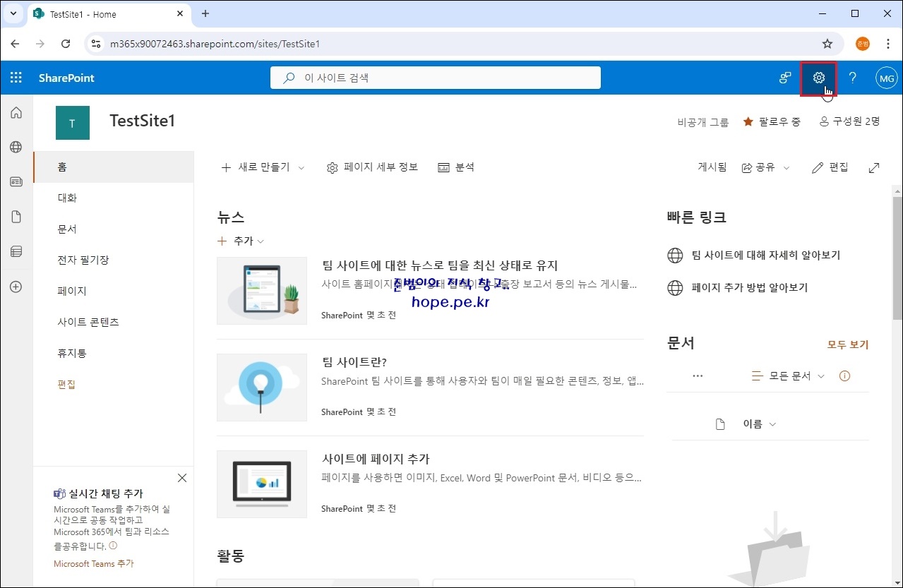The height and width of the screenshot is (588, 903).
Task: Go to the home icon in app bar
Action: coord(16,113)
